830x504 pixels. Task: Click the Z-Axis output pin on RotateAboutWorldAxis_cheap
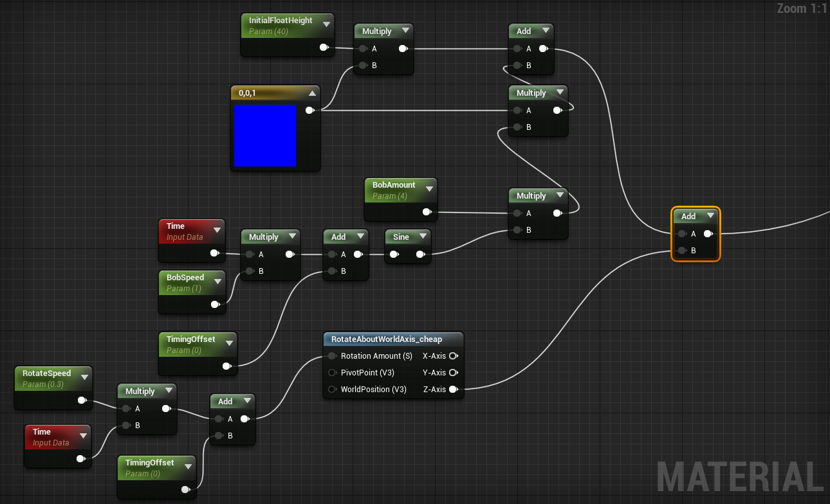(454, 389)
